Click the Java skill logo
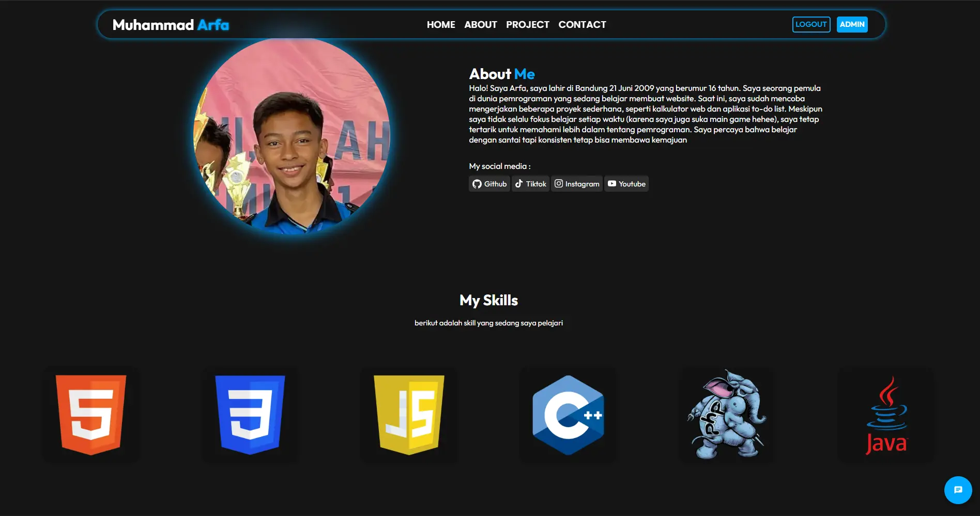This screenshot has width=980, height=516. tap(886, 415)
